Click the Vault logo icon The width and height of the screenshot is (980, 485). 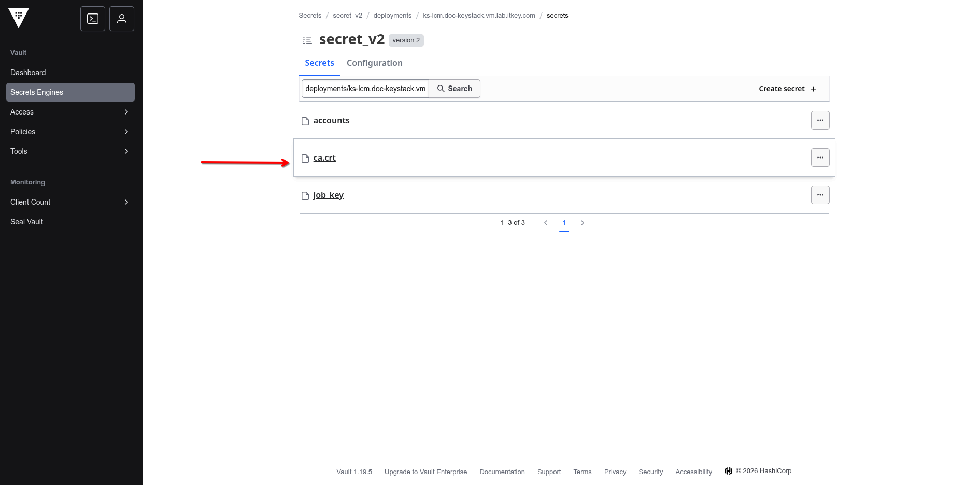19,18
